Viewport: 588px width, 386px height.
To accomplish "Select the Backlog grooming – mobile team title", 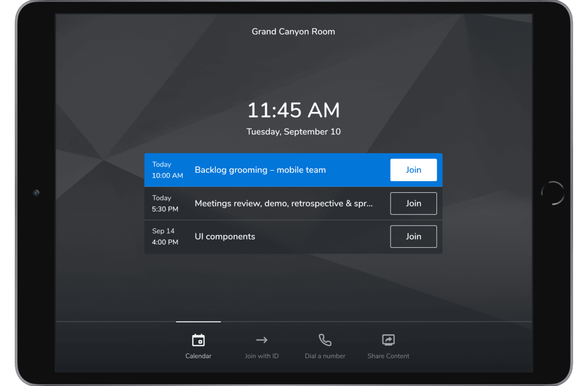I will coord(260,170).
